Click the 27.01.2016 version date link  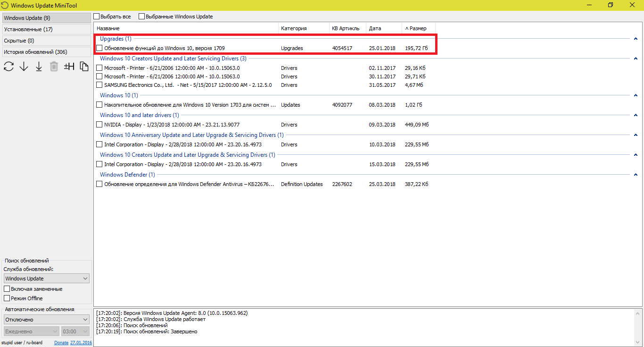point(81,343)
